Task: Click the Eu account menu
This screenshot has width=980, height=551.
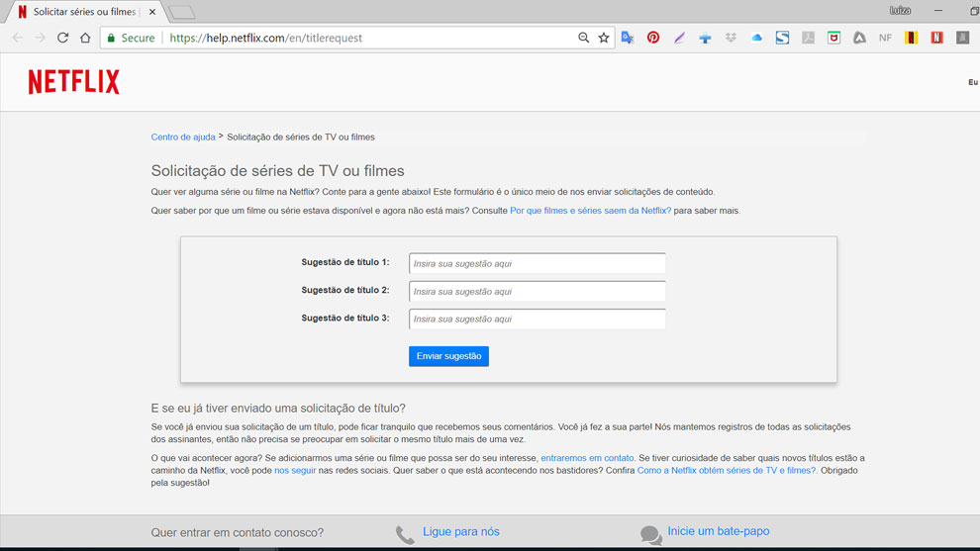Action: (973, 82)
